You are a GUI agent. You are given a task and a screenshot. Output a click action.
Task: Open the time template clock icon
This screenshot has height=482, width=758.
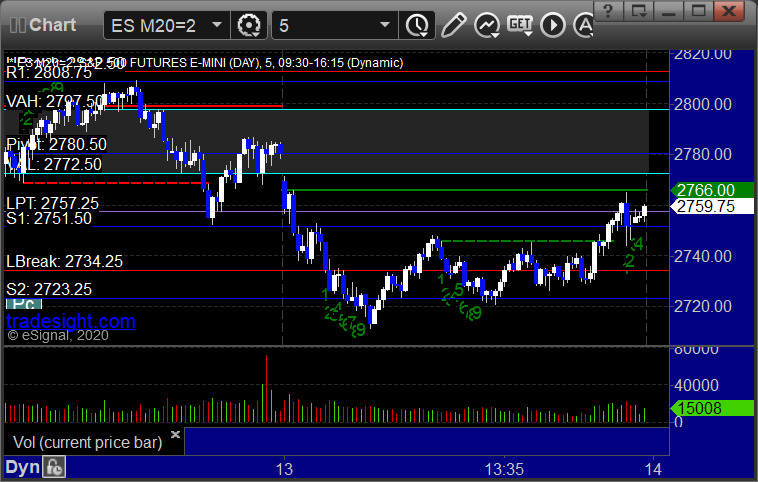coord(417,25)
